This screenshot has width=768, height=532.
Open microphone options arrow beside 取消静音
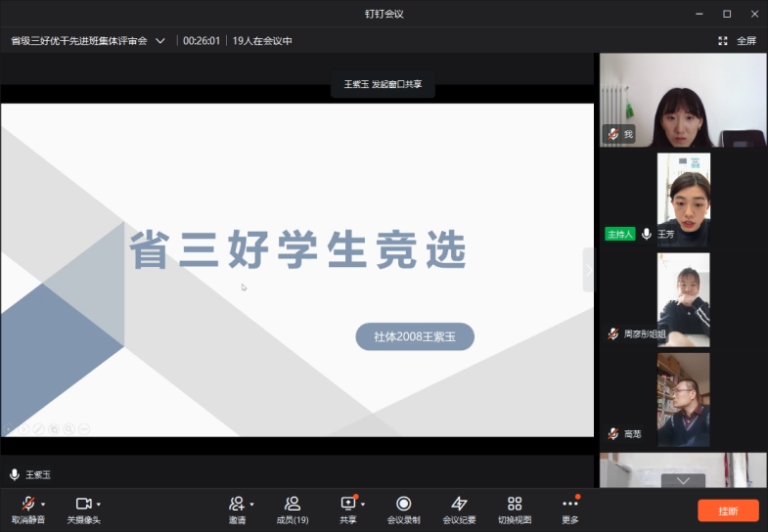(42, 505)
